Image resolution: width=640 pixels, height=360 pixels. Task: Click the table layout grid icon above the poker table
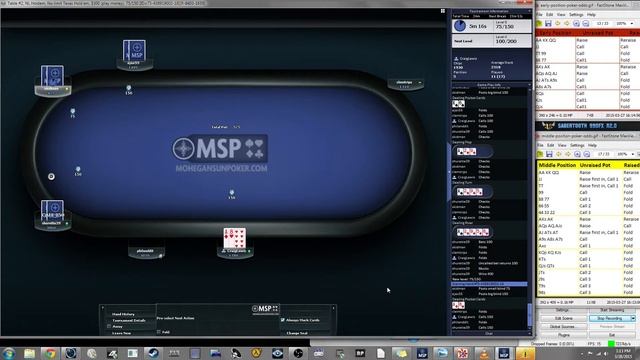coord(443,11)
